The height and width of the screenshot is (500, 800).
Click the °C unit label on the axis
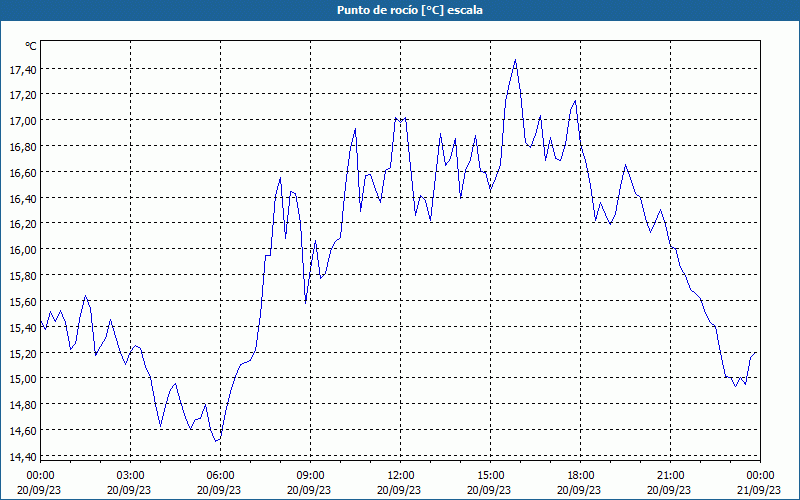click(31, 46)
